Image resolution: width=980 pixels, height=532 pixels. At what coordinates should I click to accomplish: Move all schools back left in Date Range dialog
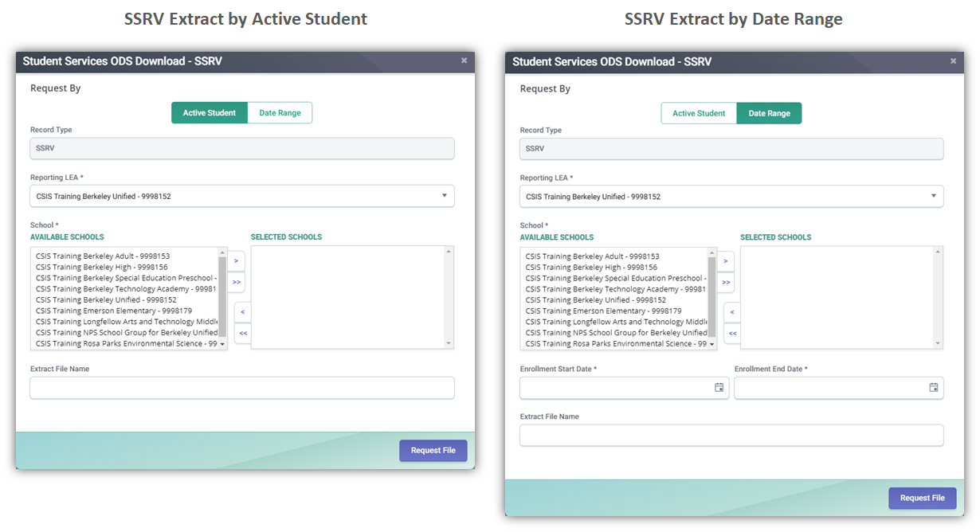(732, 333)
